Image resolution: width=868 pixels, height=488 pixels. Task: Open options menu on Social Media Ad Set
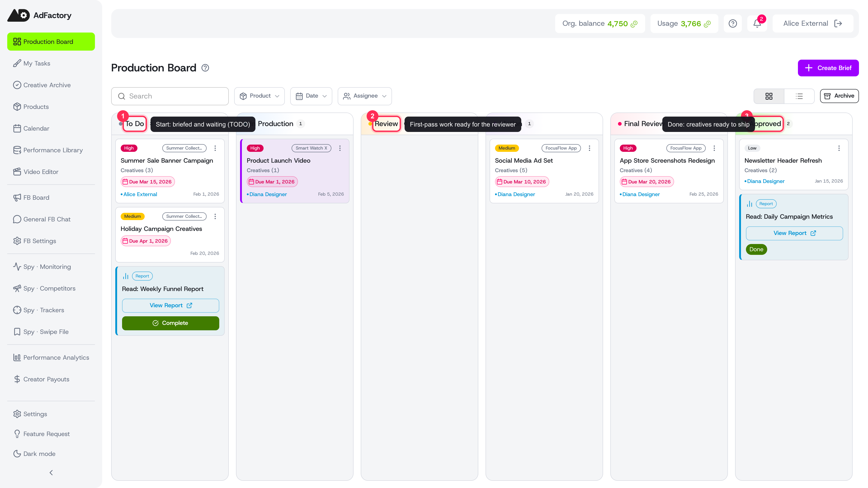coord(589,148)
